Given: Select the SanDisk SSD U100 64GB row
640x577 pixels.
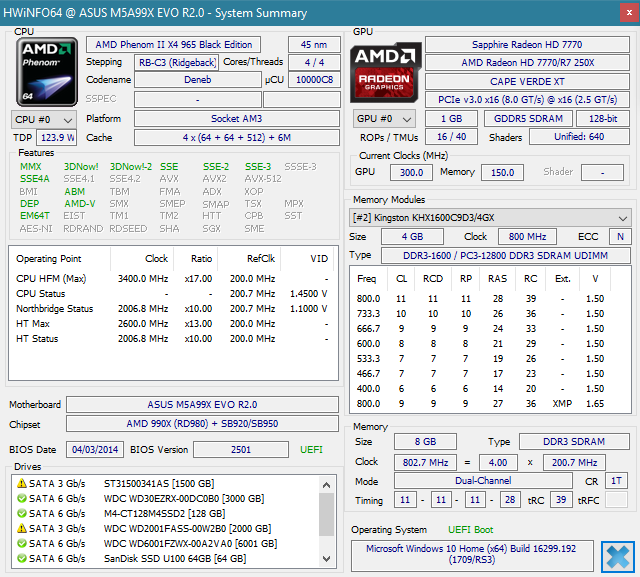Looking at the screenshot, I should (165, 558).
